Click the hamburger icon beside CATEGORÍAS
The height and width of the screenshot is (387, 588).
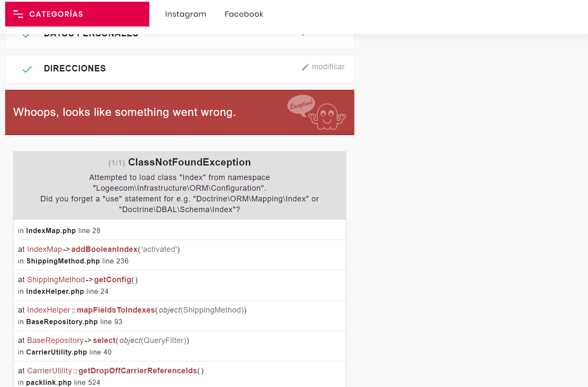[18, 14]
